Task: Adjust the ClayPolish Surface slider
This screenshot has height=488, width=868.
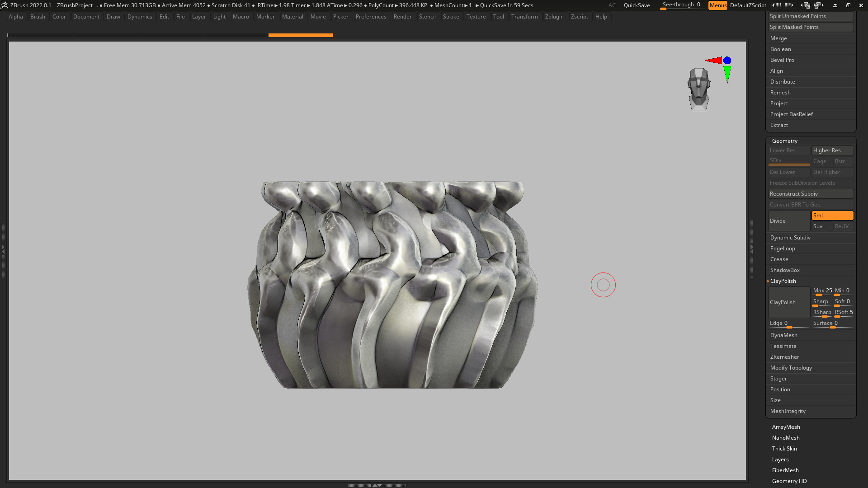Action: 832,324
